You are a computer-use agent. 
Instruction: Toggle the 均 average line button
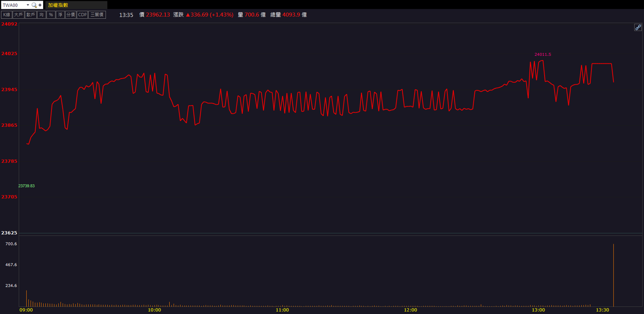pos(41,15)
